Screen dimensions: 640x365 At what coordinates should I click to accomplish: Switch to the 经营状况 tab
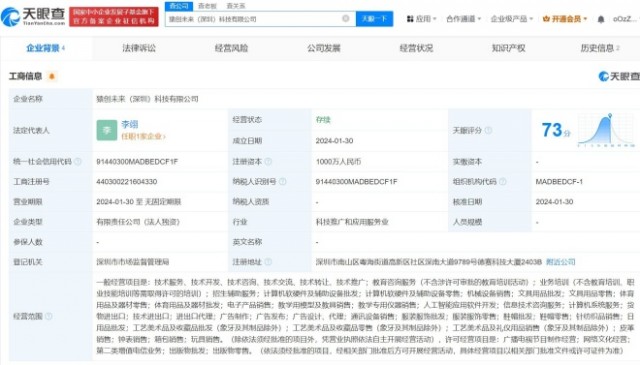pos(416,48)
